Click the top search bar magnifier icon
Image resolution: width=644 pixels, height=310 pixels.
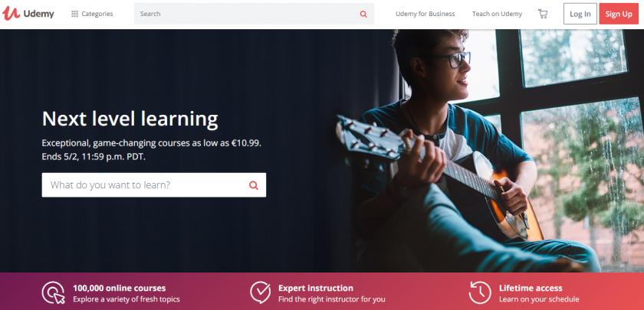coord(363,14)
